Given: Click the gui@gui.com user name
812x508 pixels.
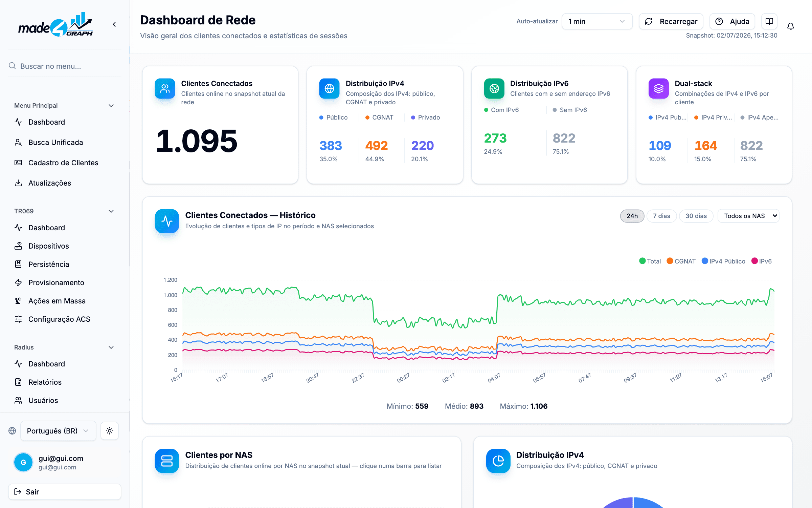Looking at the screenshot, I should click(x=61, y=458).
